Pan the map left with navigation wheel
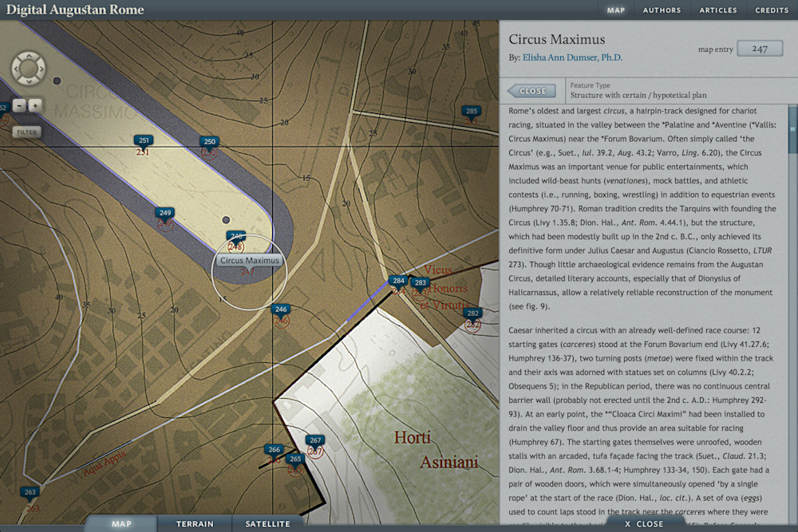 tap(15, 68)
